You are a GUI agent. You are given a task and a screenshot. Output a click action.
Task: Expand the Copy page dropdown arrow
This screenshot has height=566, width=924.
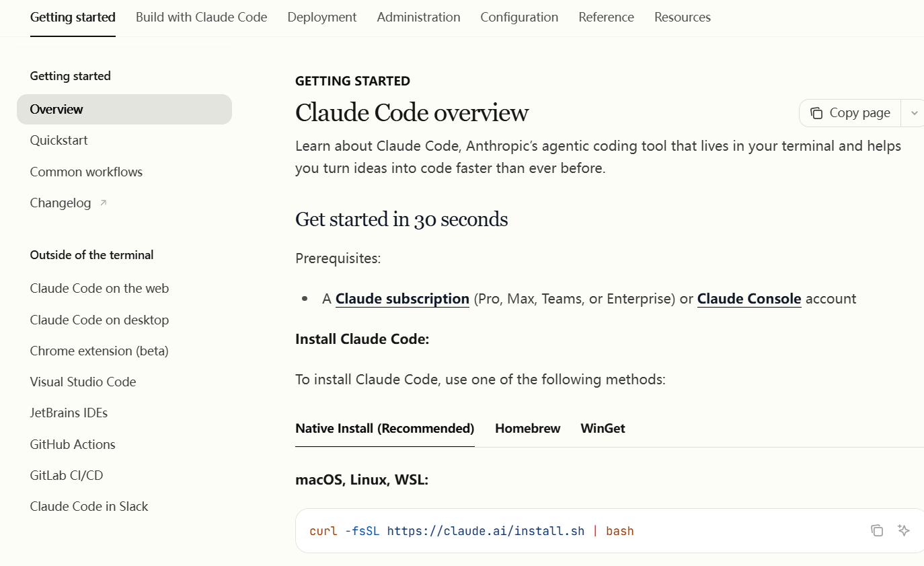click(x=914, y=113)
